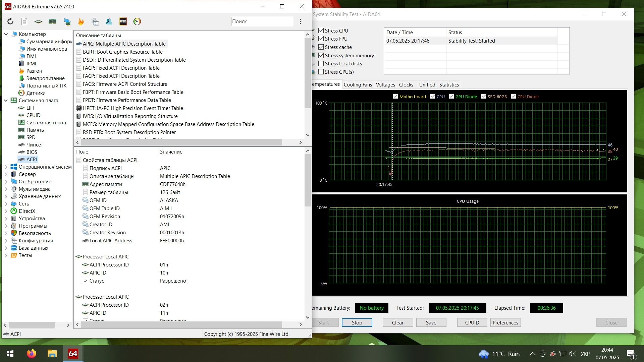This screenshot has height=362, width=644.
Task: Click the gauge sensor toolbar icon
Action: point(137,21)
